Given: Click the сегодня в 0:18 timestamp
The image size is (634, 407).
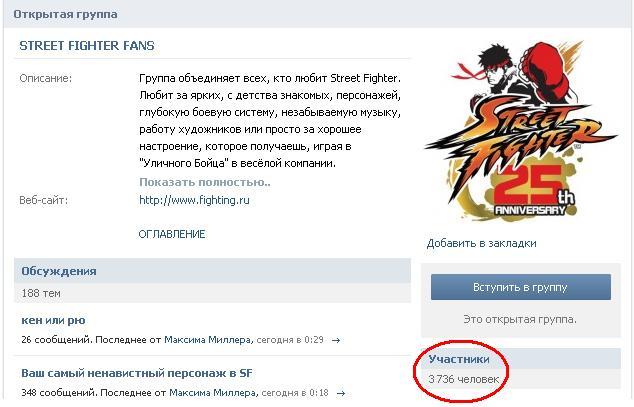Looking at the screenshot, I should pyautogui.click(x=295, y=392).
